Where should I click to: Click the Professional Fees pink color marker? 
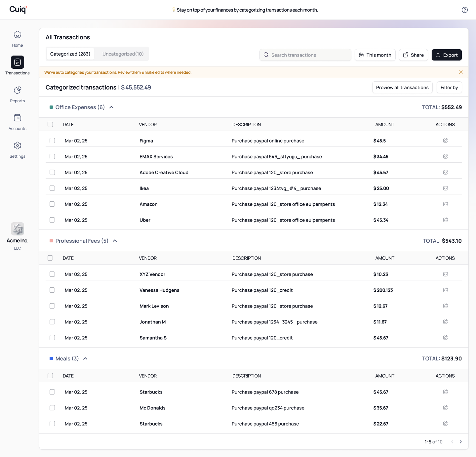51,241
